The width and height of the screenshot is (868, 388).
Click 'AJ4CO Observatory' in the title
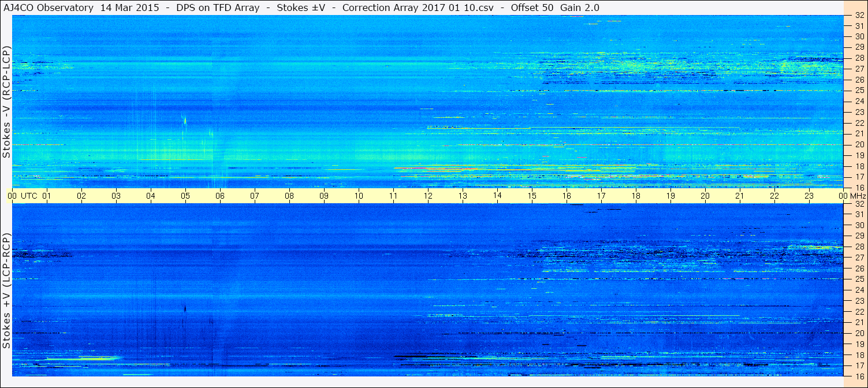[49, 8]
